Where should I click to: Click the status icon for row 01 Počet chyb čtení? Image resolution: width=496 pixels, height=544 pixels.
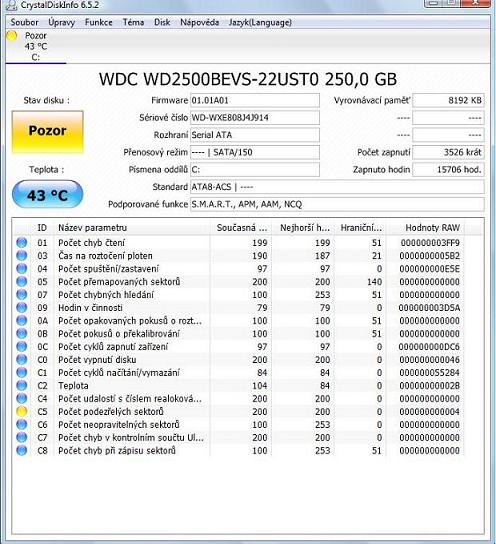click(x=22, y=243)
